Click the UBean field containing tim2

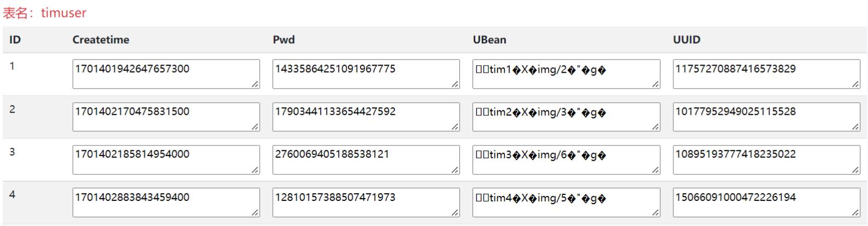[566, 117]
